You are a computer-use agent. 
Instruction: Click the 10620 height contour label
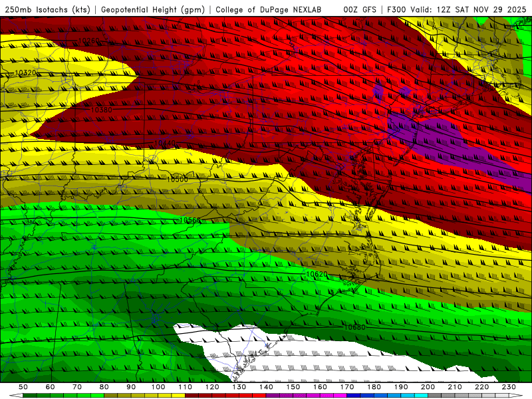tap(317, 274)
